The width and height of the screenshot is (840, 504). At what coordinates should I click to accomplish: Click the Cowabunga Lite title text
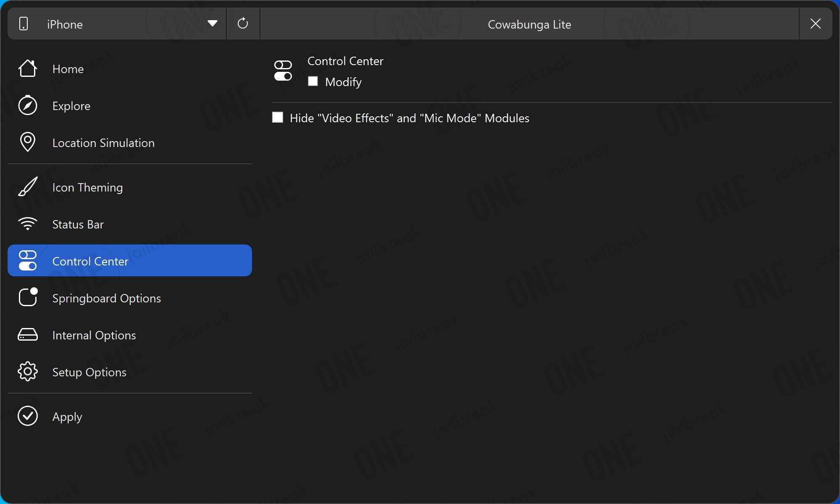[529, 24]
